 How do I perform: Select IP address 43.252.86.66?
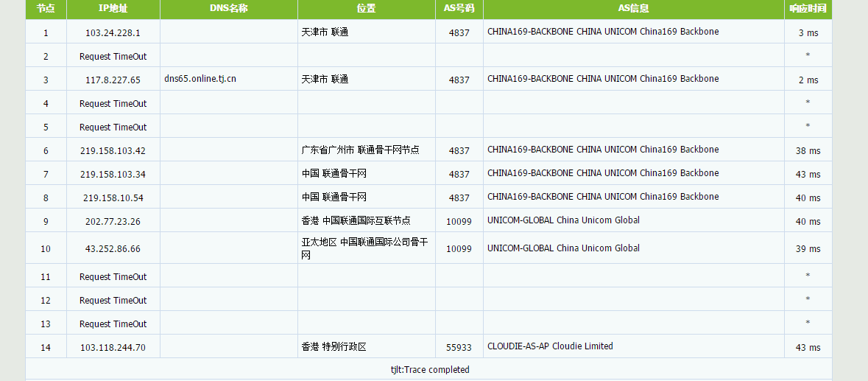pyautogui.click(x=113, y=248)
